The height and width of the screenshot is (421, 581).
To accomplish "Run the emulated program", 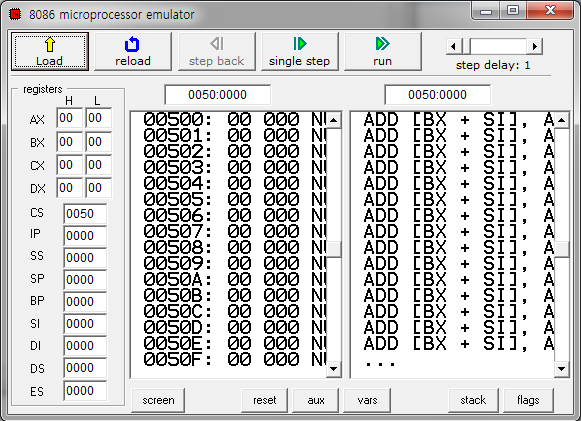I will tap(382, 51).
